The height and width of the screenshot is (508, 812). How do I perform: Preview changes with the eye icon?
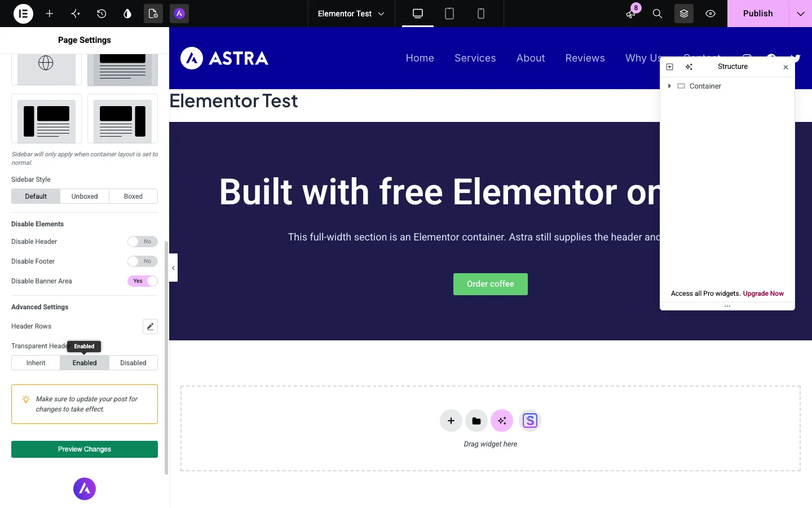710,14
